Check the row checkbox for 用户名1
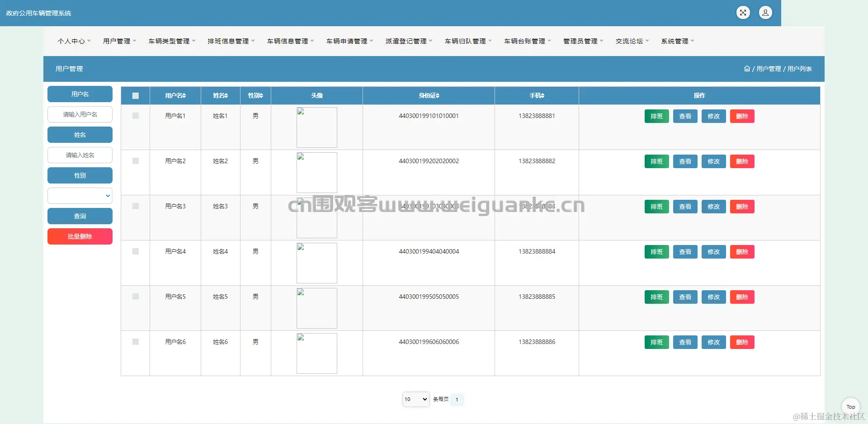Image resolution: width=868 pixels, height=424 pixels. click(135, 116)
